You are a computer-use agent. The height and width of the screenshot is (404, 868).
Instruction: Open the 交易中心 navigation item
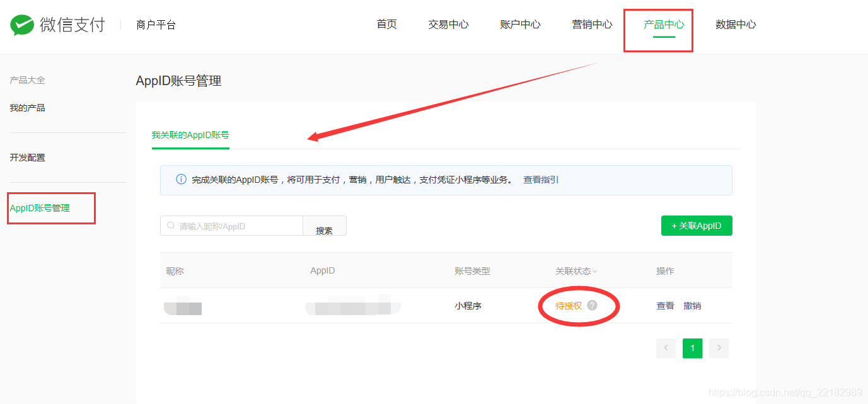tap(448, 25)
